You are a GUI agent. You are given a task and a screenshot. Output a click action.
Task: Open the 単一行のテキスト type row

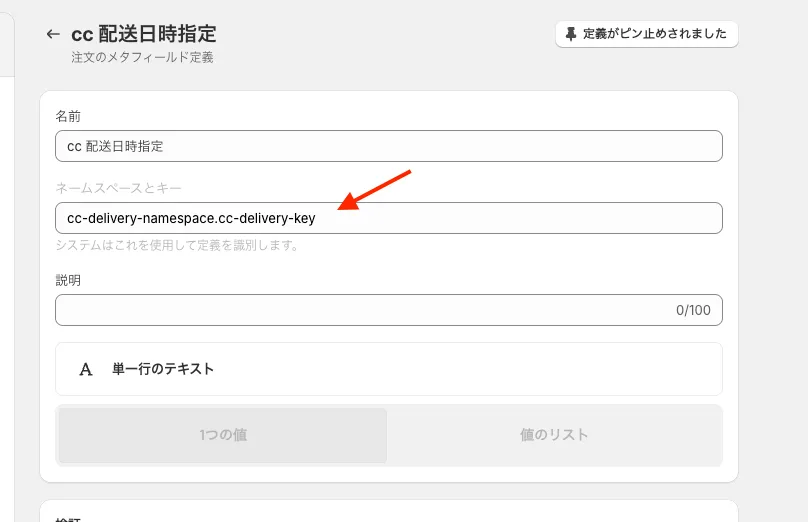coord(388,369)
